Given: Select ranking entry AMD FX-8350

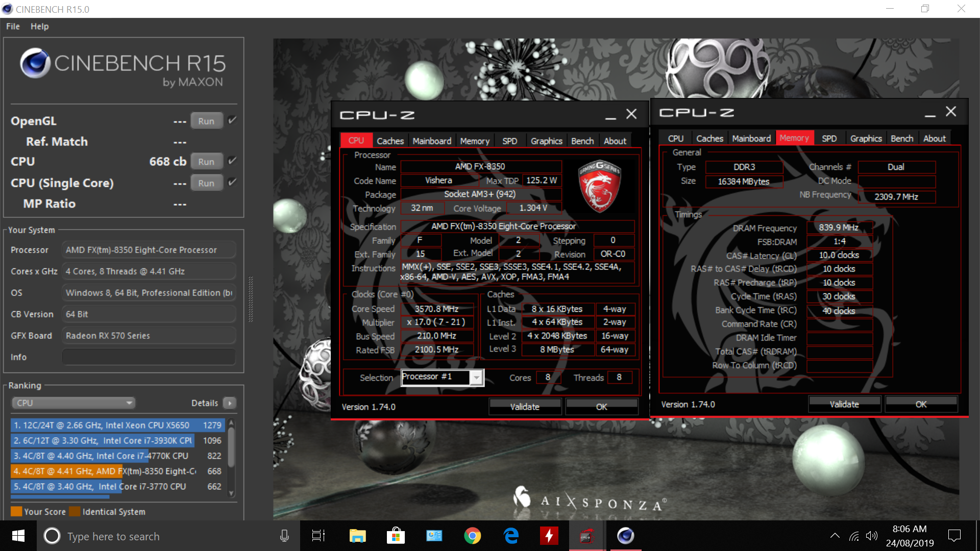Looking at the screenshot, I should 117,471.
